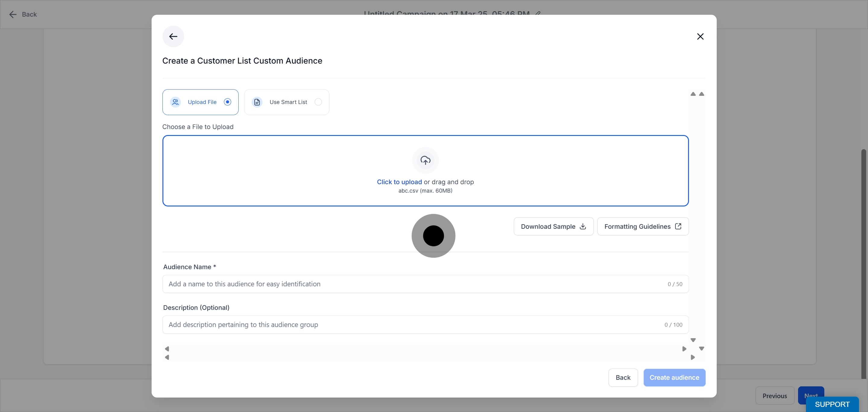Screen dimensions: 868x412
Task: Select the Upload File radio button
Action: (228, 102)
